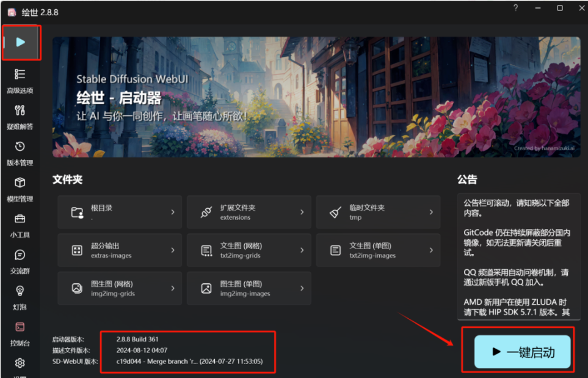This screenshot has width=588, height=378.
Task: Maximize the 绘世 window
Action: pos(559,8)
